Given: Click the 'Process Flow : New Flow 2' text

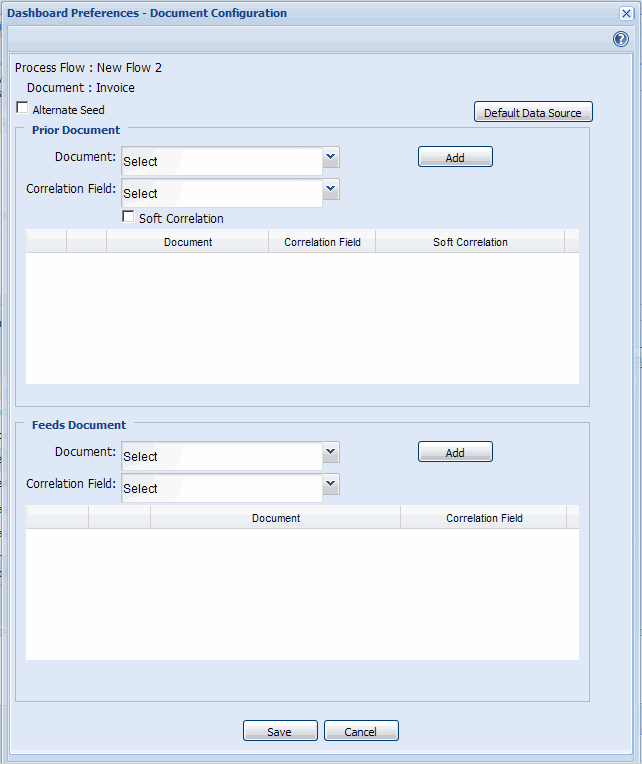Looking at the screenshot, I should coord(88,68).
